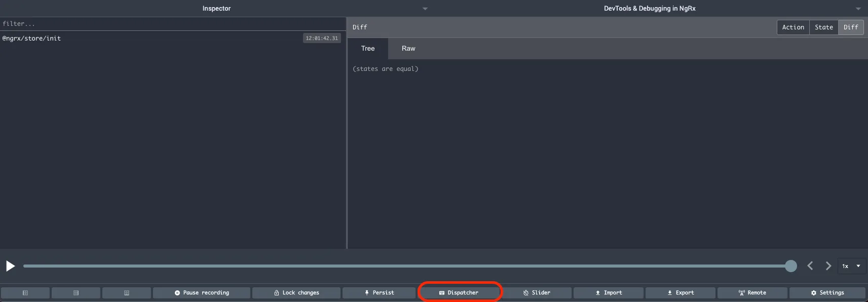Click the 12:01:42.31 timestamp
The height and width of the screenshot is (302, 868).
[x=322, y=39]
